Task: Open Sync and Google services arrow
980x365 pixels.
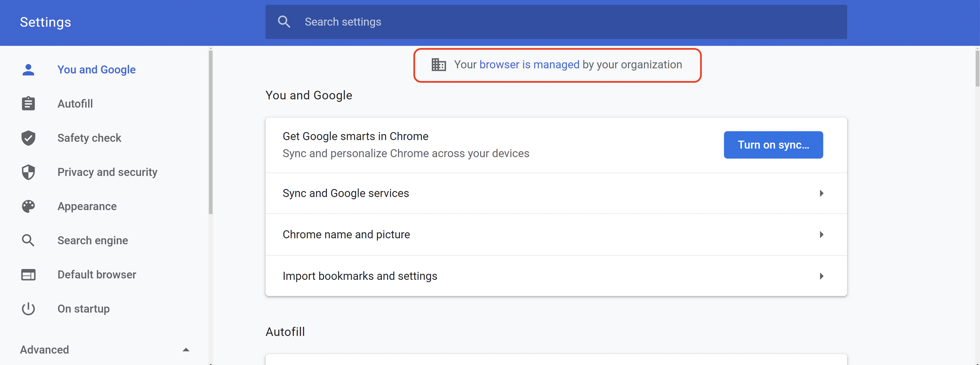Action: 821,193
